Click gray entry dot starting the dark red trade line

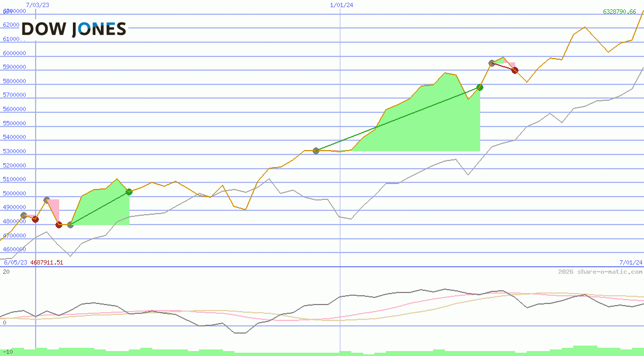[492, 63]
